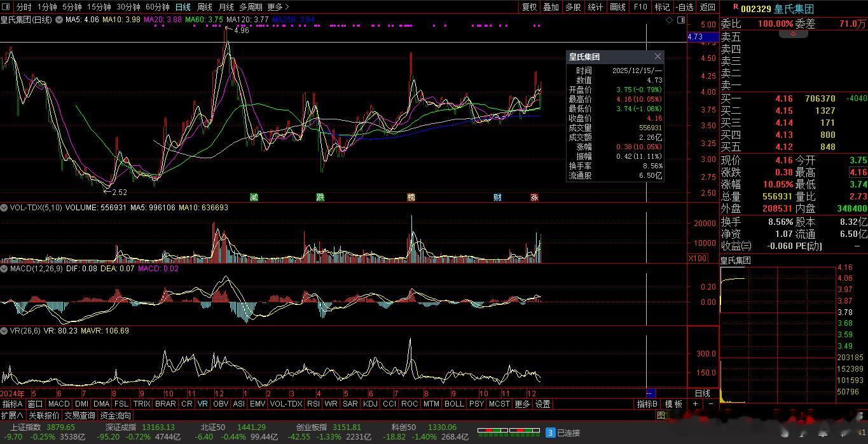Select the 5分钟 period tab

coord(72,7)
